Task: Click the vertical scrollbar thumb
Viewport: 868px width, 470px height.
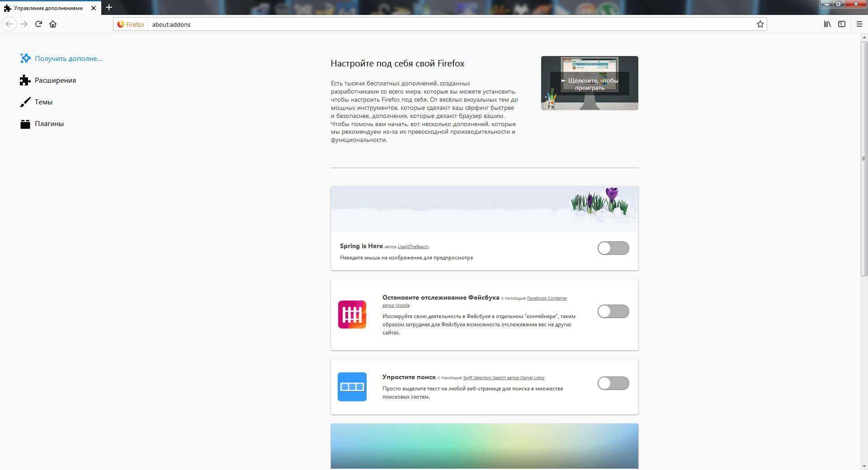Action: (x=864, y=159)
